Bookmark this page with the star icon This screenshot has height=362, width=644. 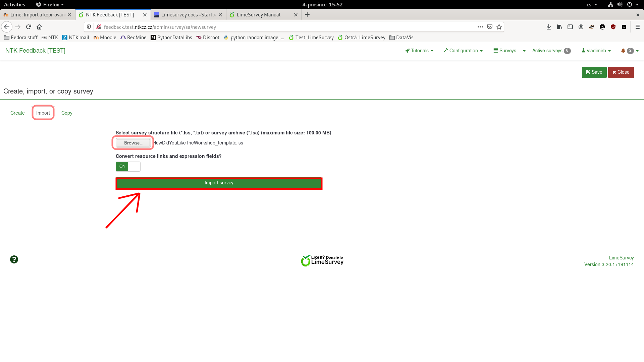[x=499, y=27]
